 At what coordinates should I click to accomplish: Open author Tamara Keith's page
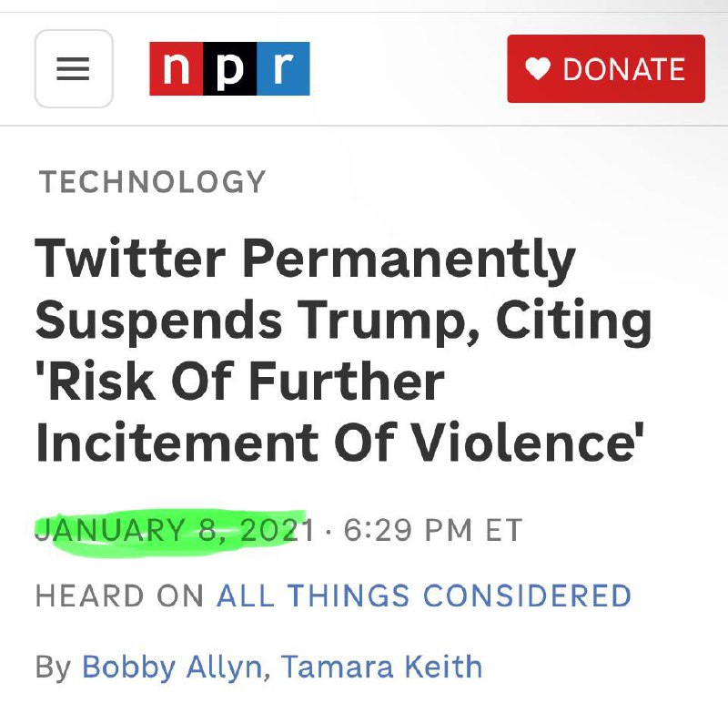(381, 667)
